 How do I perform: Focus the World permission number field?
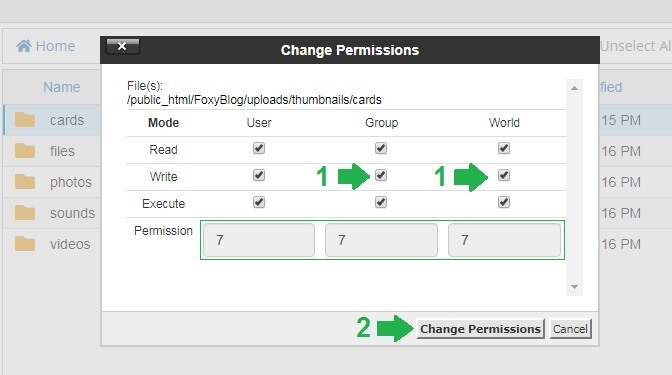(x=504, y=240)
